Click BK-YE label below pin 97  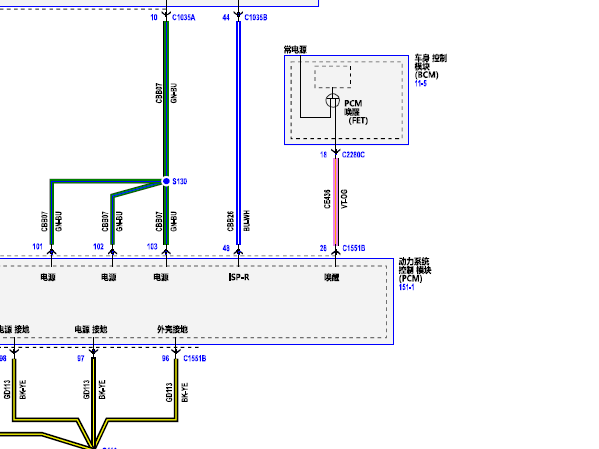coord(102,389)
